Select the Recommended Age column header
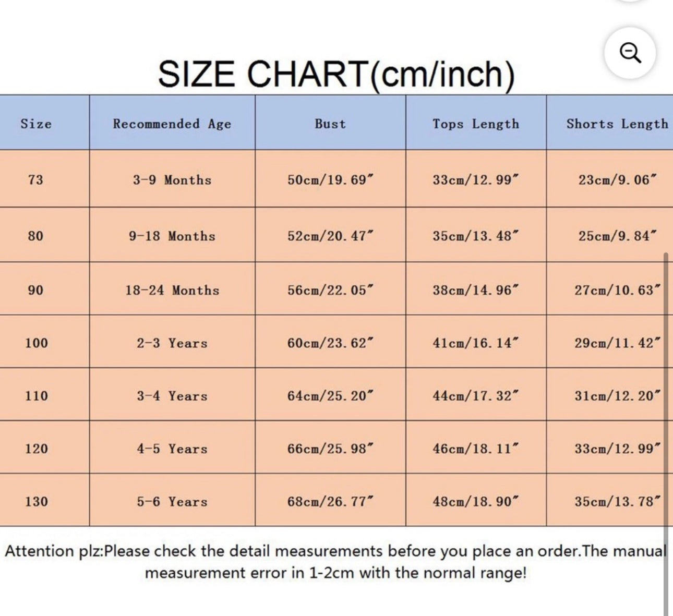Image resolution: width=673 pixels, height=616 pixels. pyautogui.click(x=172, y=124)
